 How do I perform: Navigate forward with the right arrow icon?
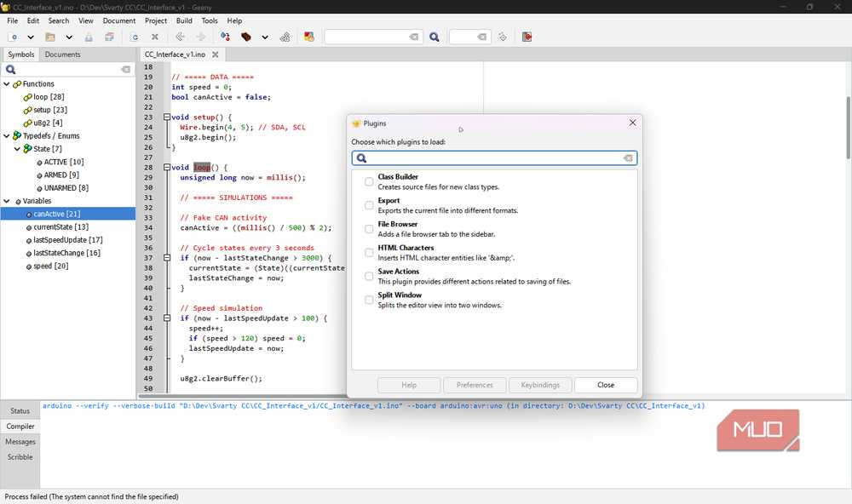[200, 37]
